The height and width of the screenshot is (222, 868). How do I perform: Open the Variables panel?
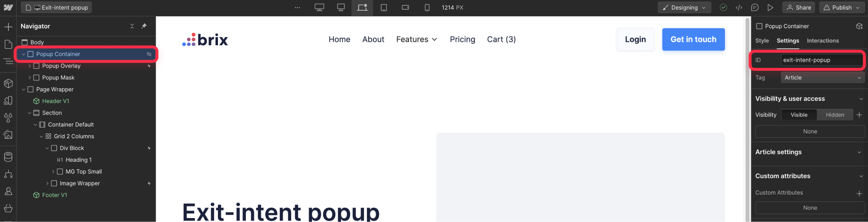coord(8,101)
